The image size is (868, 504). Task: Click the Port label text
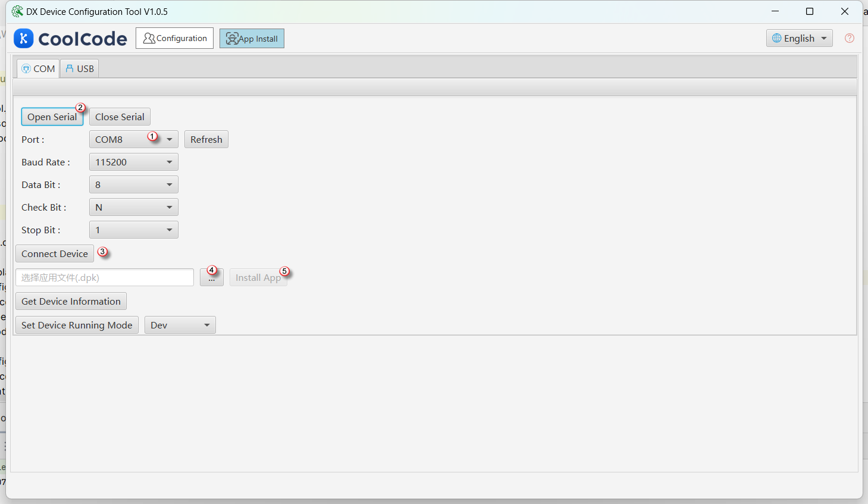click(x=33, y=139)
